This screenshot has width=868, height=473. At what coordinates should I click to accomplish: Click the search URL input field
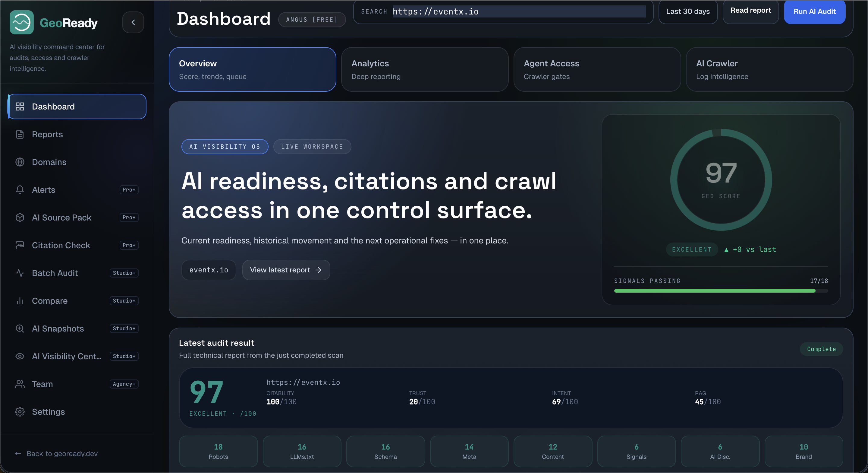point(519,11)
